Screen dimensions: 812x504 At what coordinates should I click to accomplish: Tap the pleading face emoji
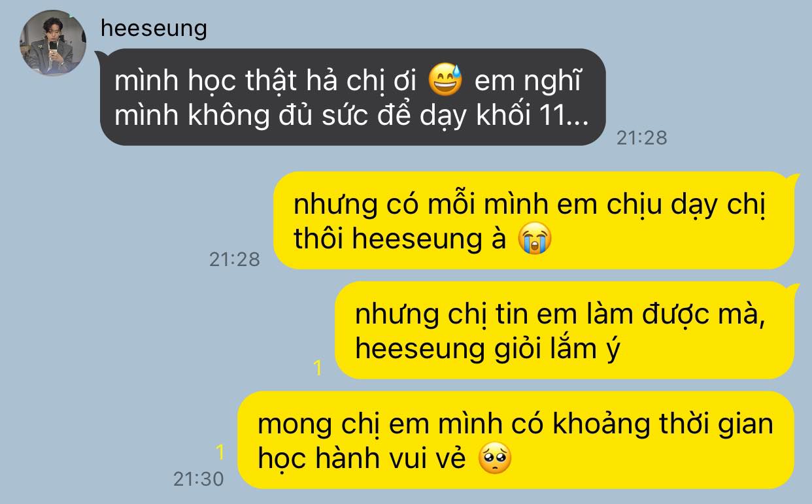click(x=495, y=460)
